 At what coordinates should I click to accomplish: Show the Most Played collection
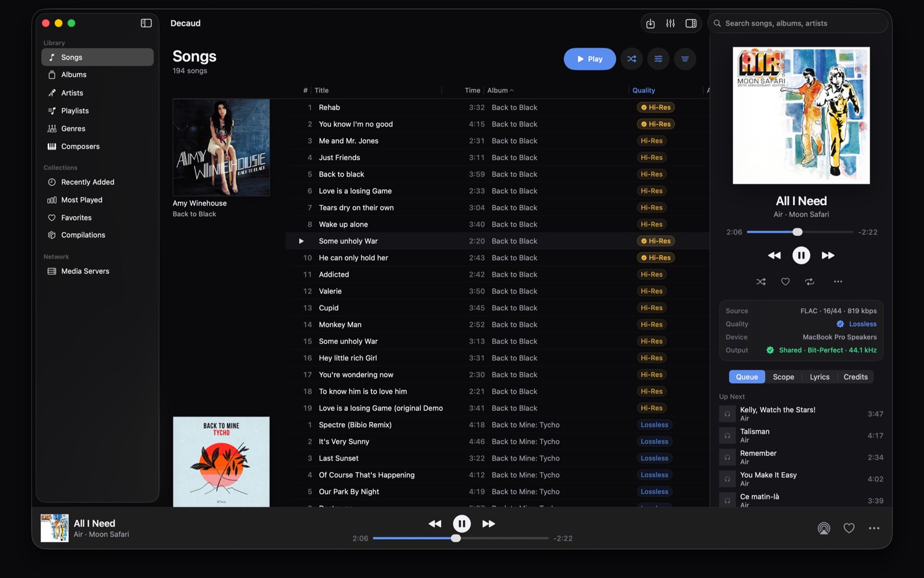click(x=98, y=200)
